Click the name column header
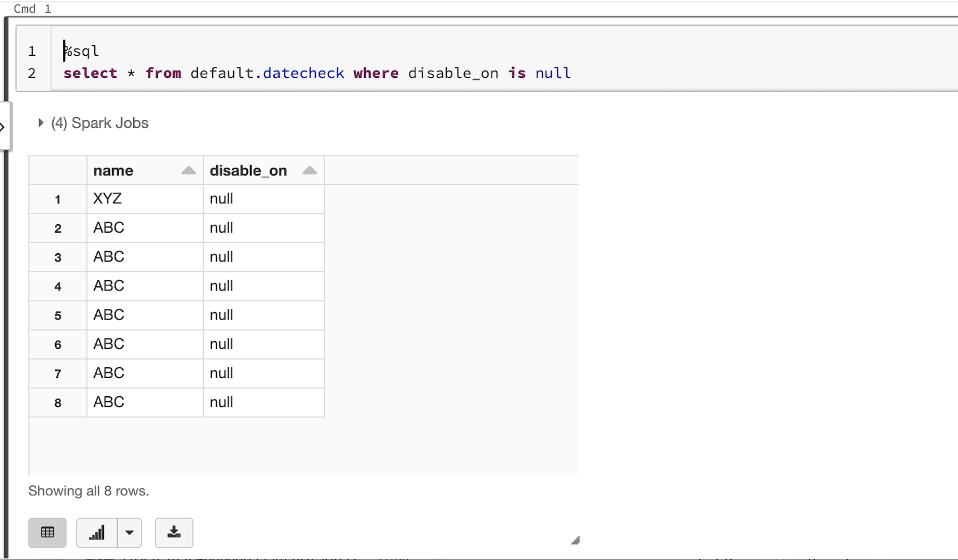This screenshot has height=560, width=958. click(113, 170)
